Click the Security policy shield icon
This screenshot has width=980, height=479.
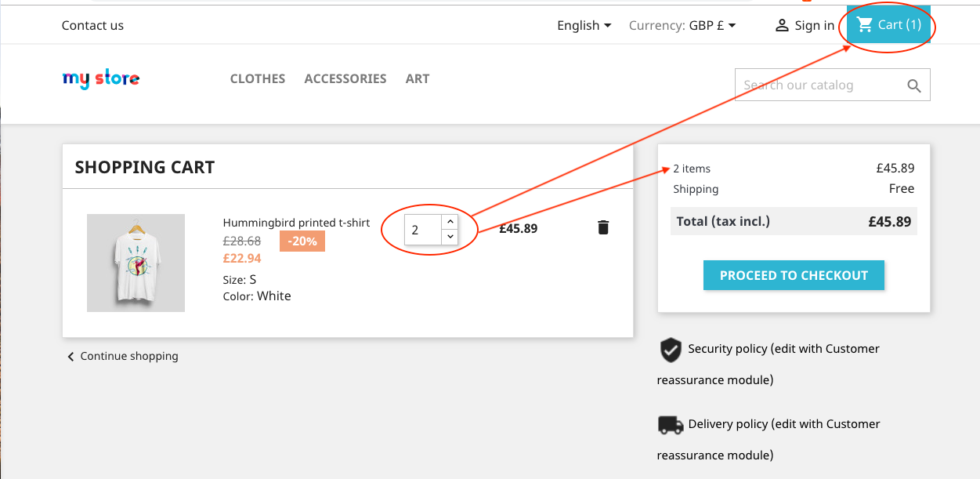tap(671, 350)
